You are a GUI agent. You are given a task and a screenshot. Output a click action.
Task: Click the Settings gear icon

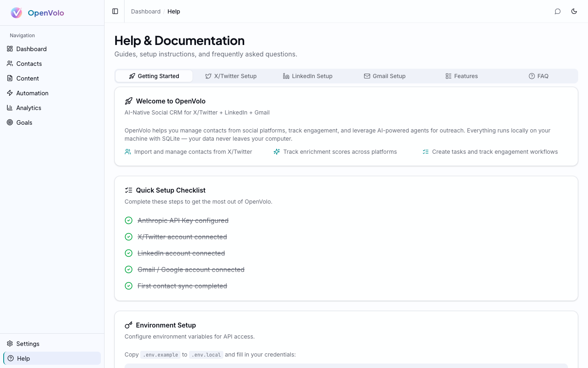(10, 343)
